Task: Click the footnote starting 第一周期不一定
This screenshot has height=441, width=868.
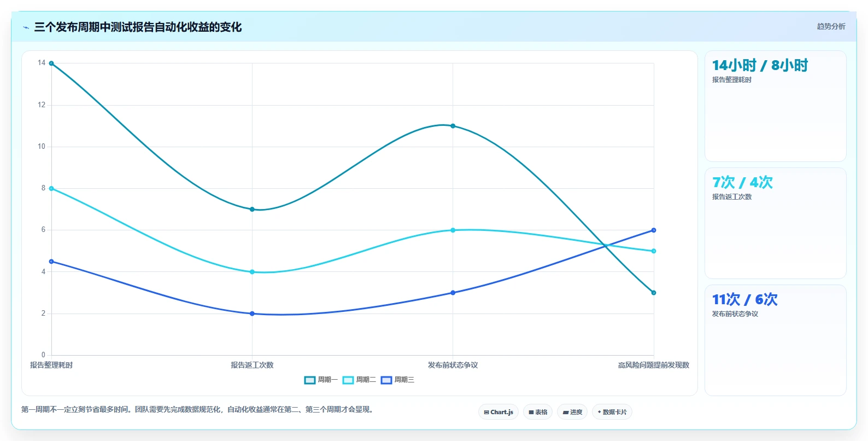Action: coord(198,409)
